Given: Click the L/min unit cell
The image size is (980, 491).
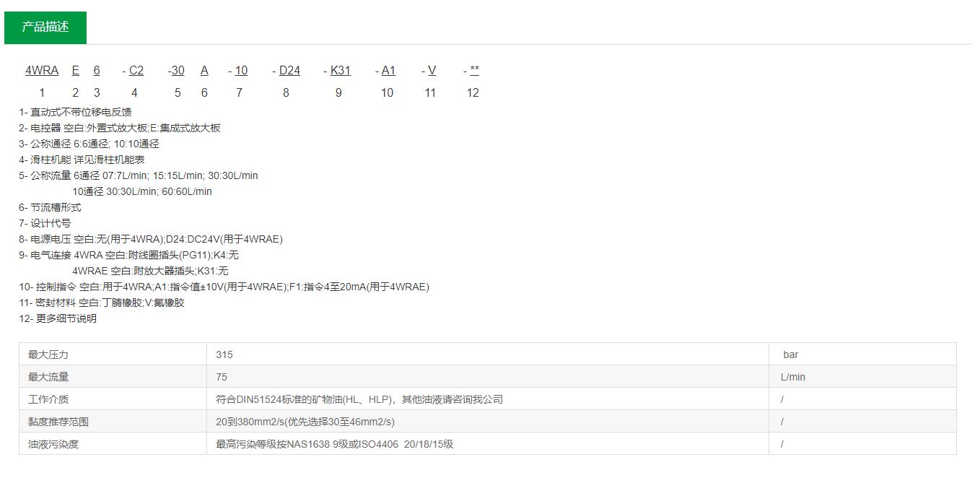Looking at the screenshot, I should click(862, 377).
